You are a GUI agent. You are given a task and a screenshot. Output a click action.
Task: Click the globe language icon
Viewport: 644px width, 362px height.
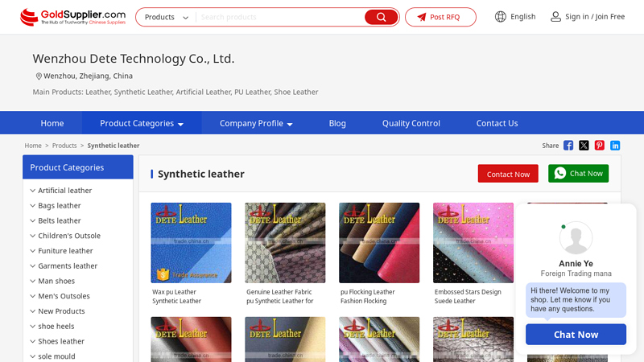pos(500,17)
